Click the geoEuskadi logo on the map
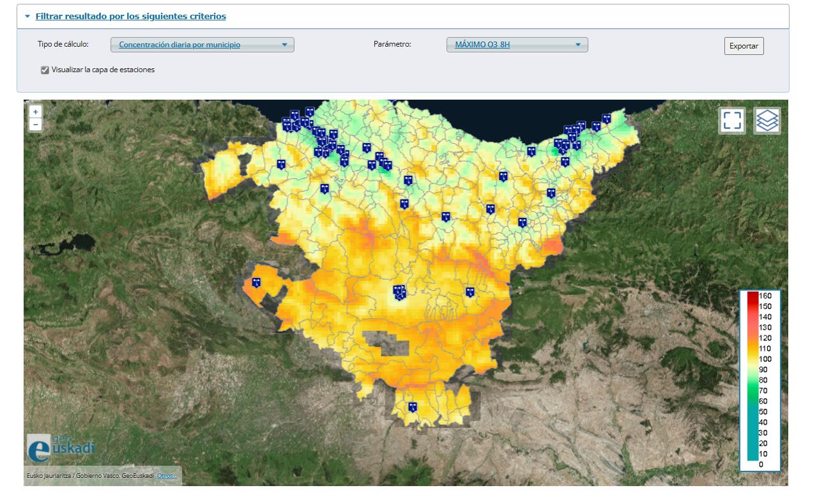Viewport: 817px width, 504px height. (x=60, y=447)
